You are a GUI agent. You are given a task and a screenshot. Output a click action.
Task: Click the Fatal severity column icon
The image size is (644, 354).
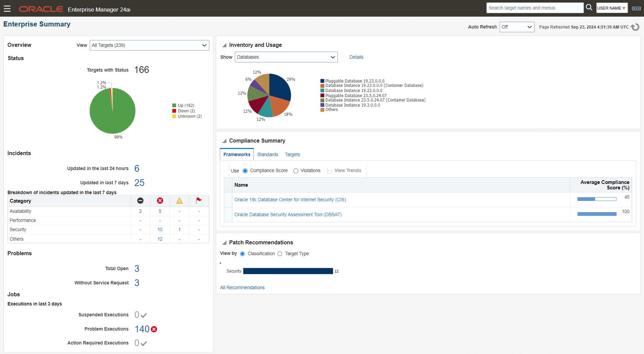[x=140, y=201]
